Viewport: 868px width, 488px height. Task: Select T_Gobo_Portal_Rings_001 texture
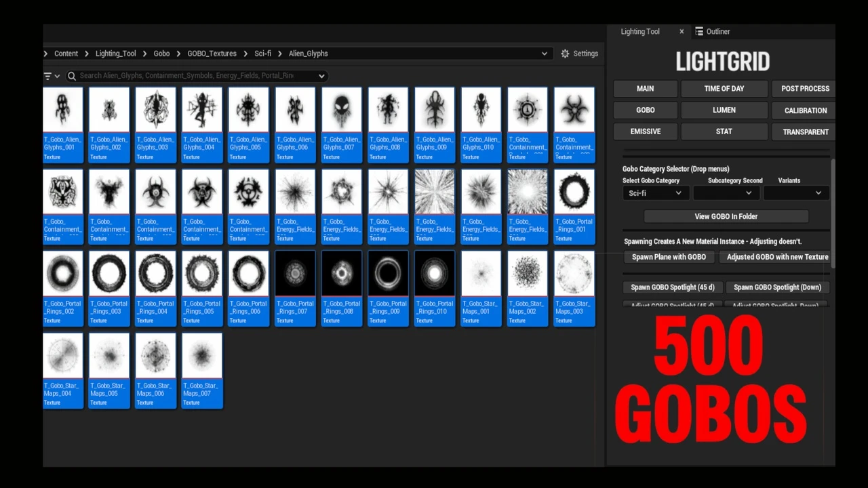[574, 192]
